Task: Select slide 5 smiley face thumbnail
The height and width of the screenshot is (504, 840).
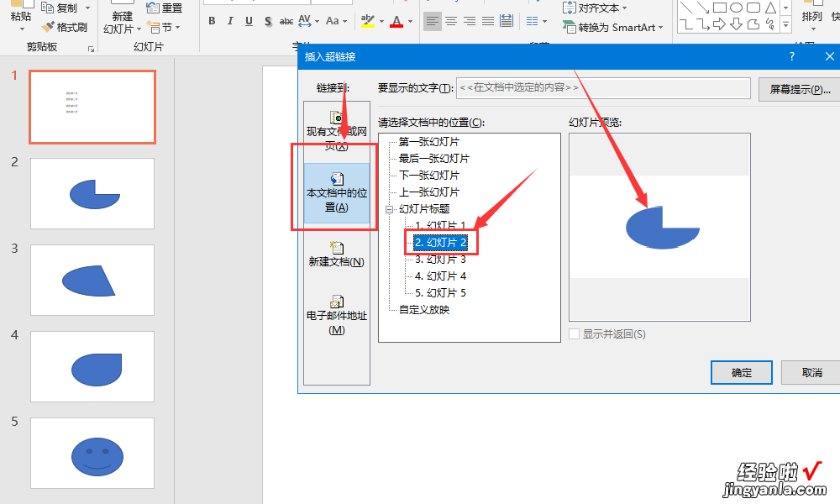Action: click(x=92, y=453)
